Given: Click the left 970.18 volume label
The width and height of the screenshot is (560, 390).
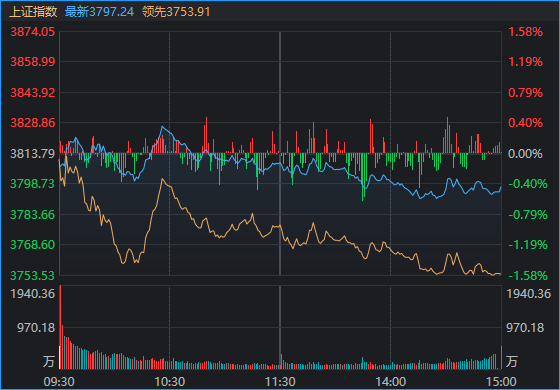Looking at the screenshot, I should click(36, 328).
